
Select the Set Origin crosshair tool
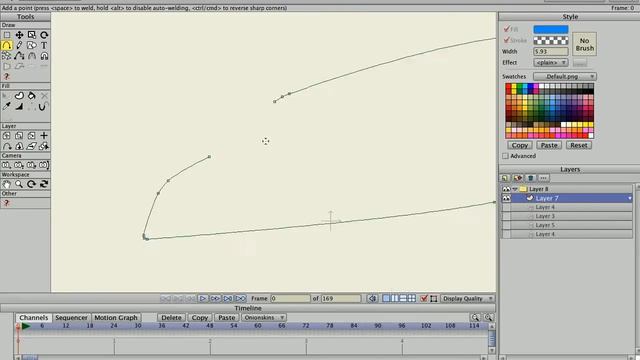pos(44,136)
